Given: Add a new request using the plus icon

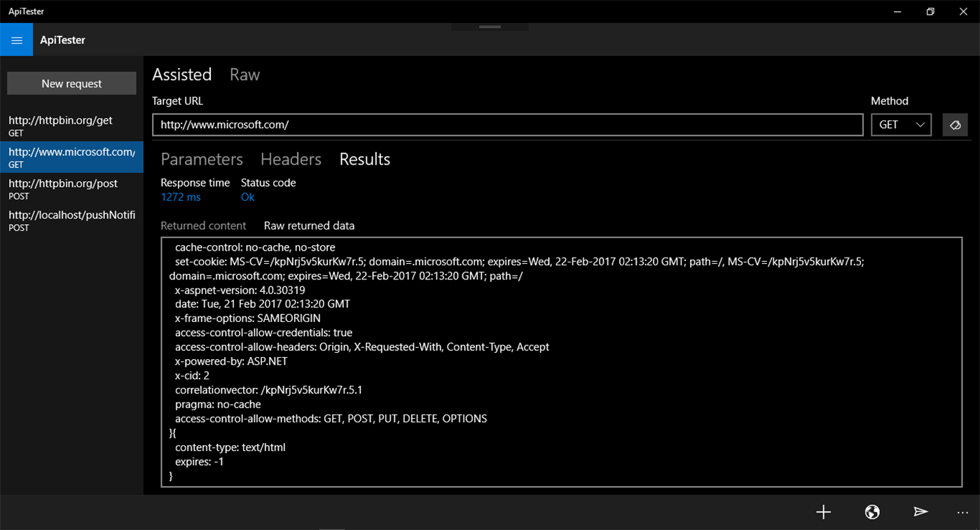Looking at the screenshot, I should coord(823,512).
